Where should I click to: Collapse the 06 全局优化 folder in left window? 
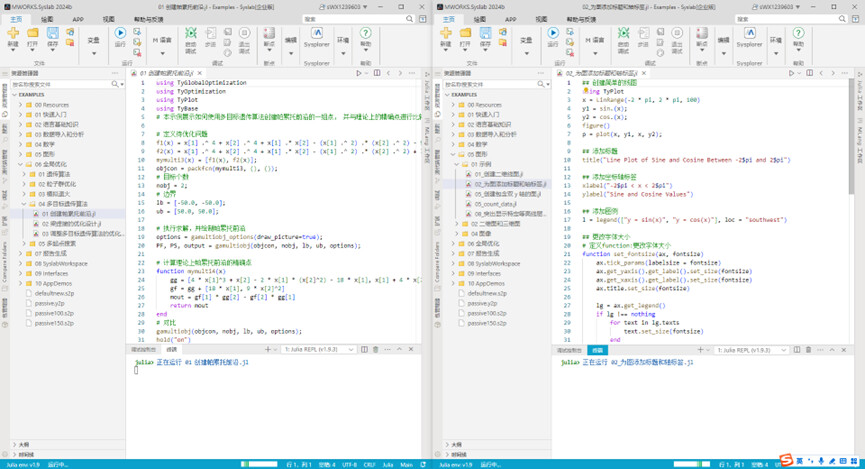20,164
